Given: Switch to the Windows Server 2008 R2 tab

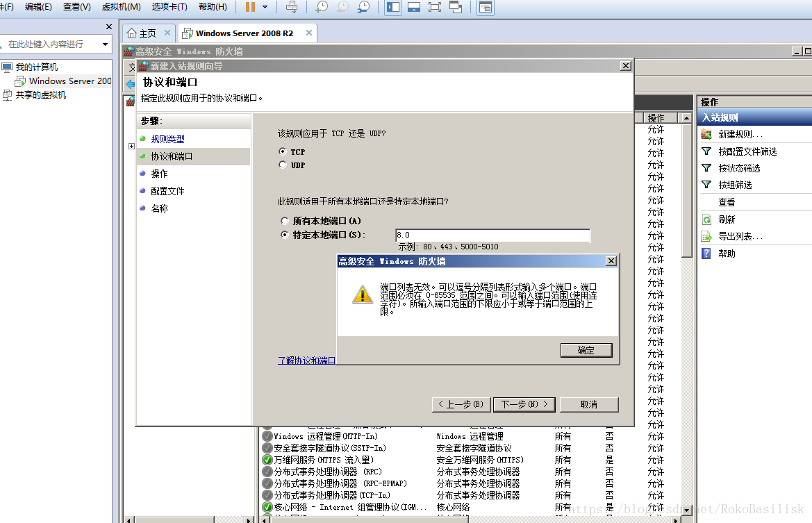Looking at the screenshot, I should pos(244,33).
